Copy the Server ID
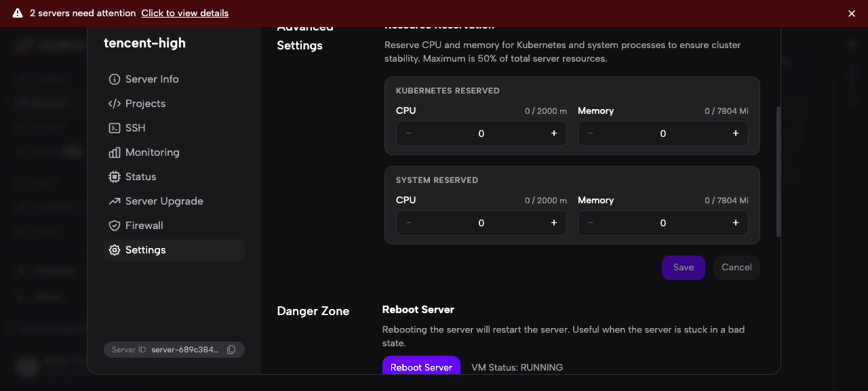The height and width of the screenshot is (391, 868). (231, 349)
